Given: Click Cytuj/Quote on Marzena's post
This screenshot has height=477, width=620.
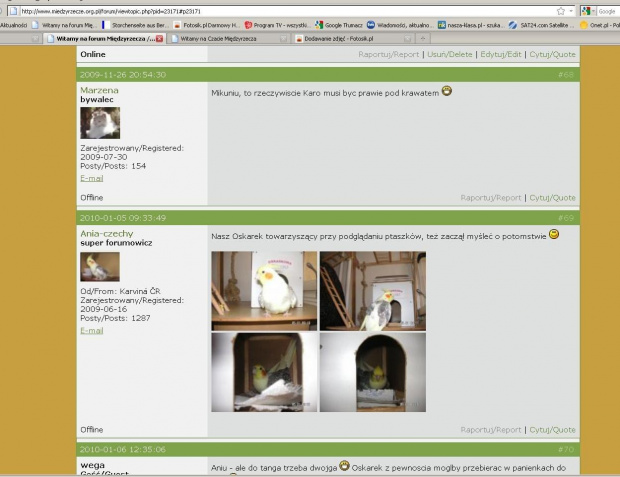Looking at the screenshot, I should pyautogui.click(x=552, y=198).
